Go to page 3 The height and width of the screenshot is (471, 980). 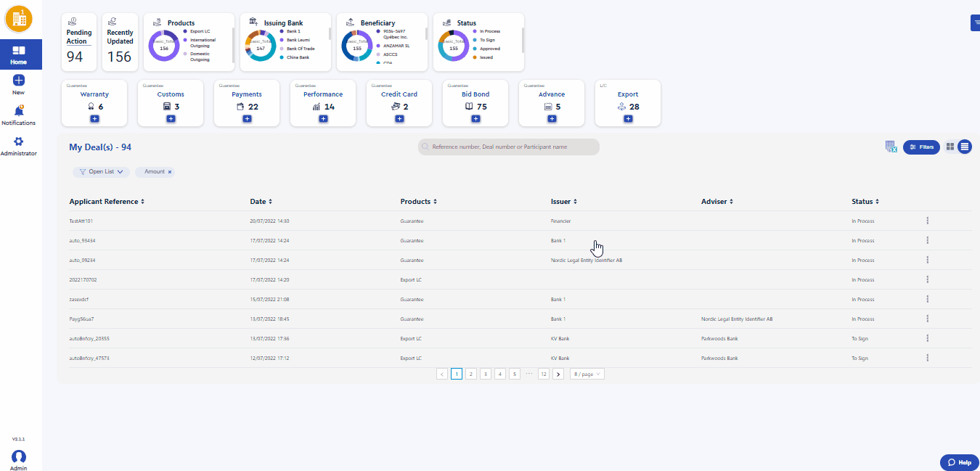[486, 374]
